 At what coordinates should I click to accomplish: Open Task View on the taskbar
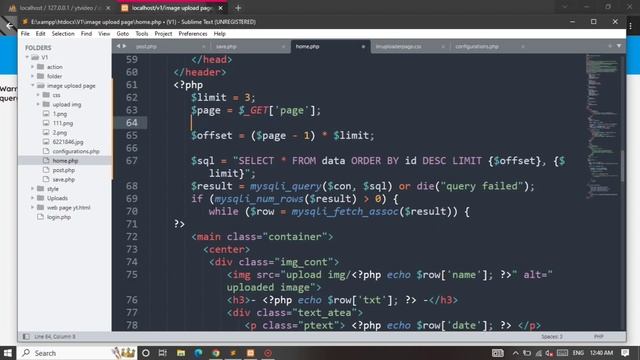(162, 353)
